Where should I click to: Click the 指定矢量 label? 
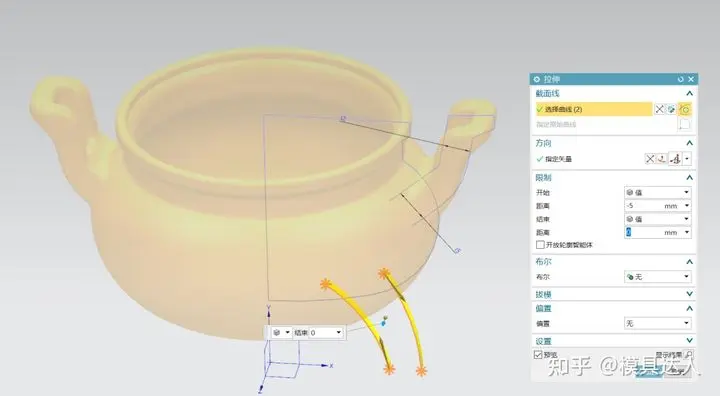coord(558,159)
